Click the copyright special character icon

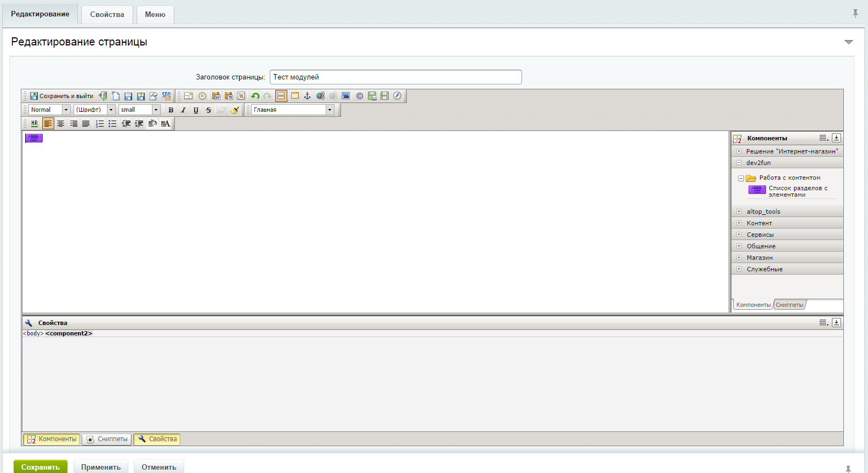(359, 96)
